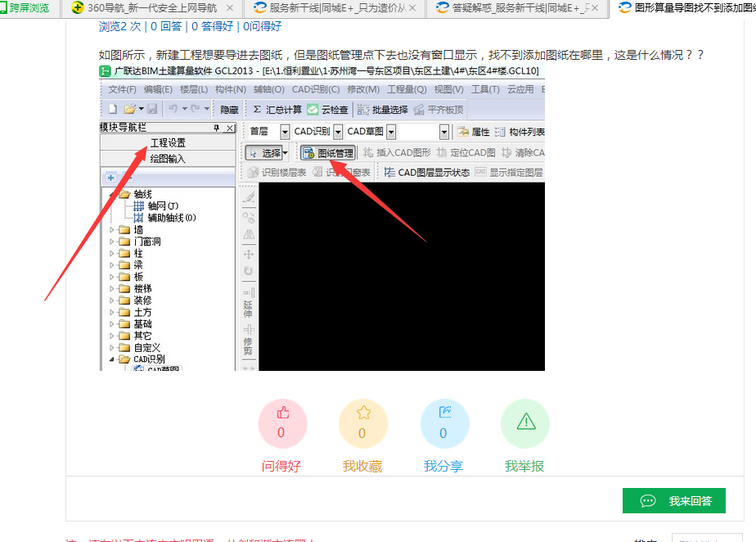Click the embedded GCL2013 screenshot image
This screenshot has height=542, width=756.
pyautogui.click(x=322, y=217)
